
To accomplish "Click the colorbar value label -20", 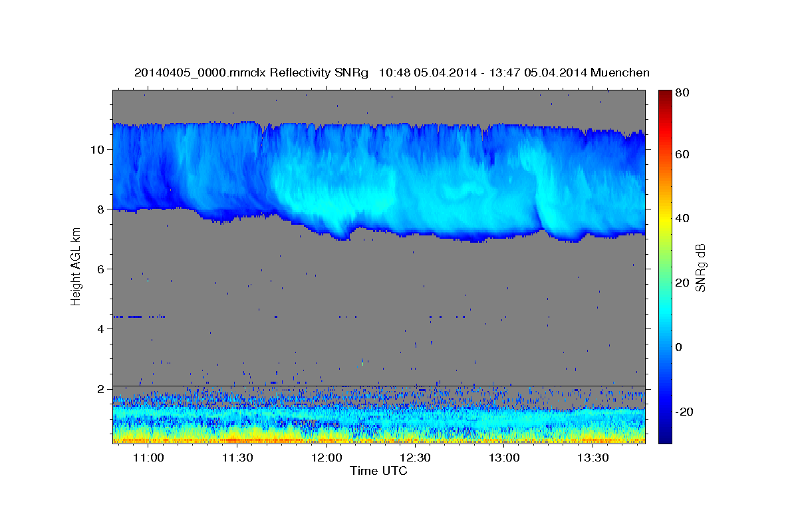I will (x=685, y=412).
